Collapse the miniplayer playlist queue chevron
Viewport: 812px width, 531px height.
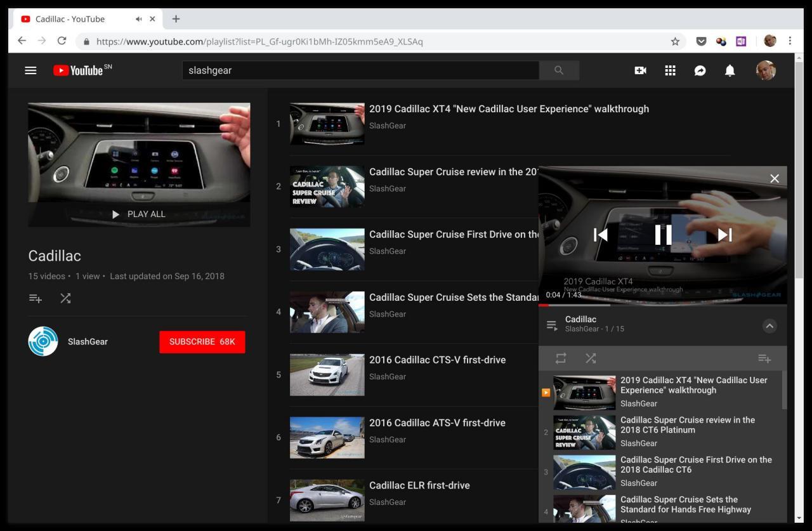(769, 326)
